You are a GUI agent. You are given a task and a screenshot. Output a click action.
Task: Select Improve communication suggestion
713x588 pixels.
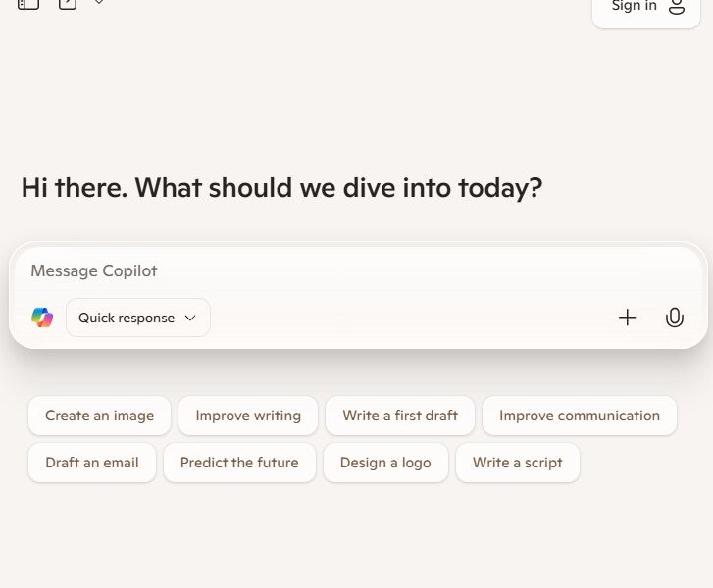[x=580, y=416]
